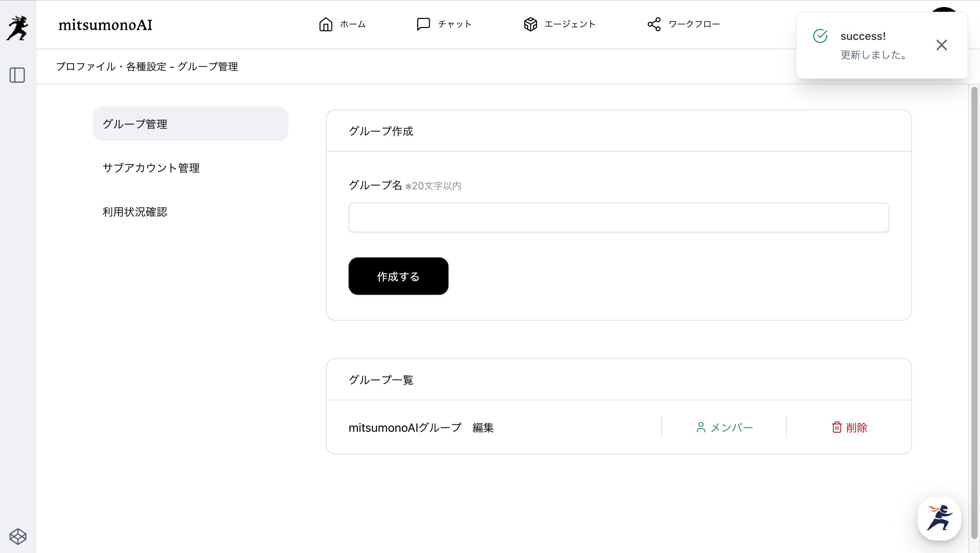Click the page vertical scrollbar

tap(974, 313)
